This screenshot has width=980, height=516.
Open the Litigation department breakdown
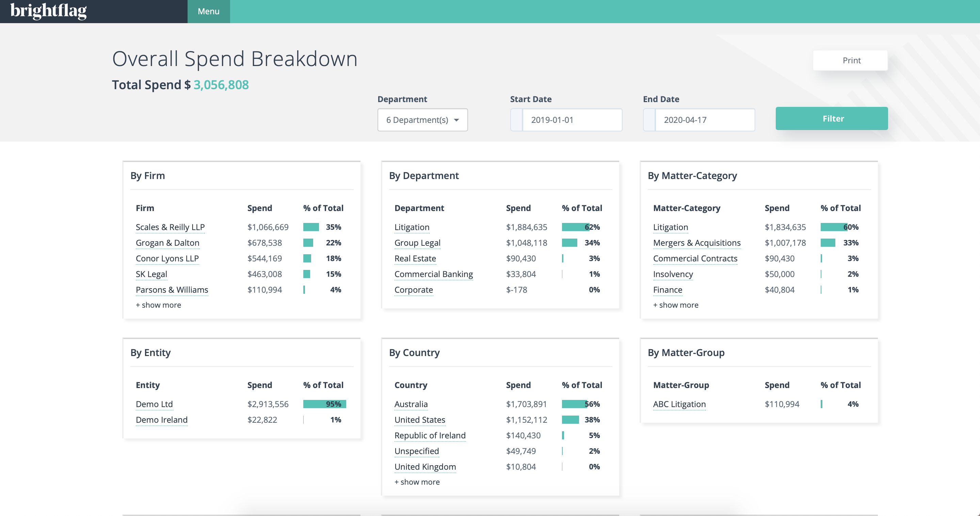pos(412,227)
